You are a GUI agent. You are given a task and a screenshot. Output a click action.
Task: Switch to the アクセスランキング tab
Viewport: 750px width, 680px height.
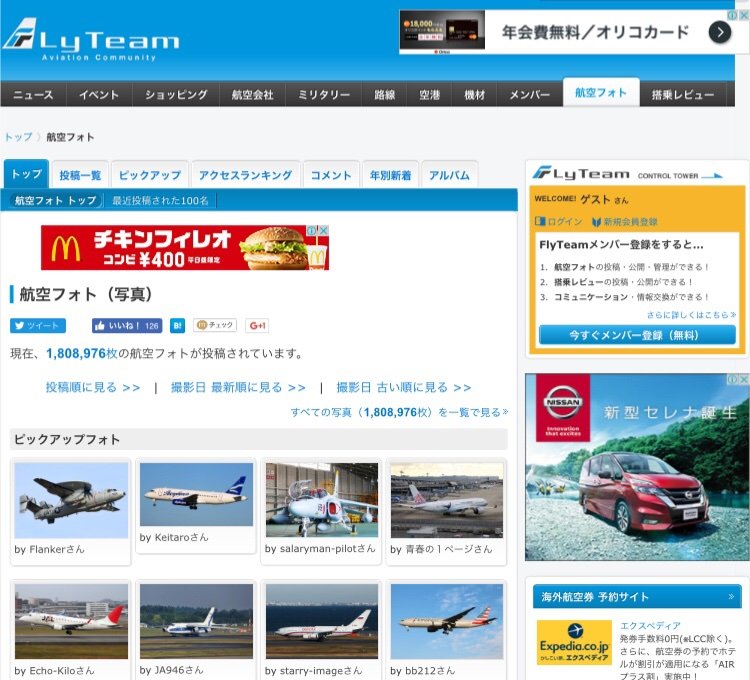coord(245,175)
